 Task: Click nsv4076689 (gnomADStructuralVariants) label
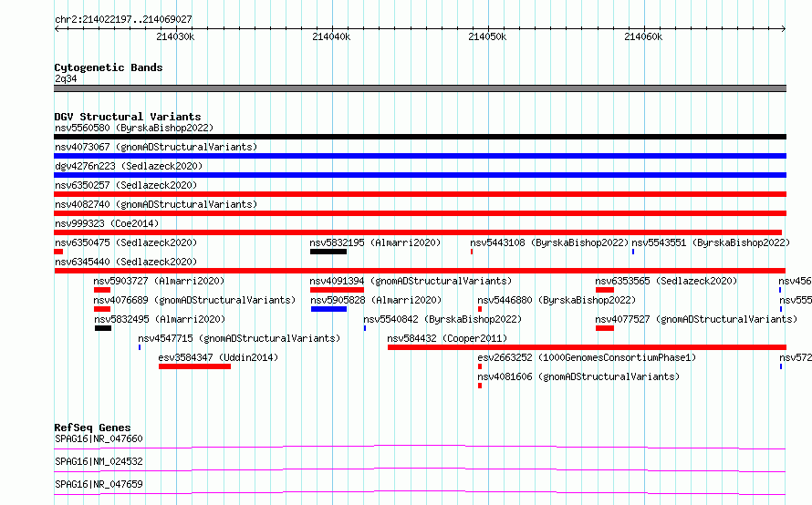(x=194, y=300)
